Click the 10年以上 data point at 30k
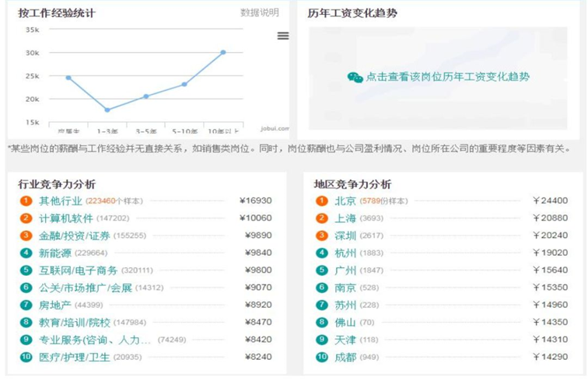Image resolution: width=588 pixels, height=391 pixels. [x=223, y=53]
